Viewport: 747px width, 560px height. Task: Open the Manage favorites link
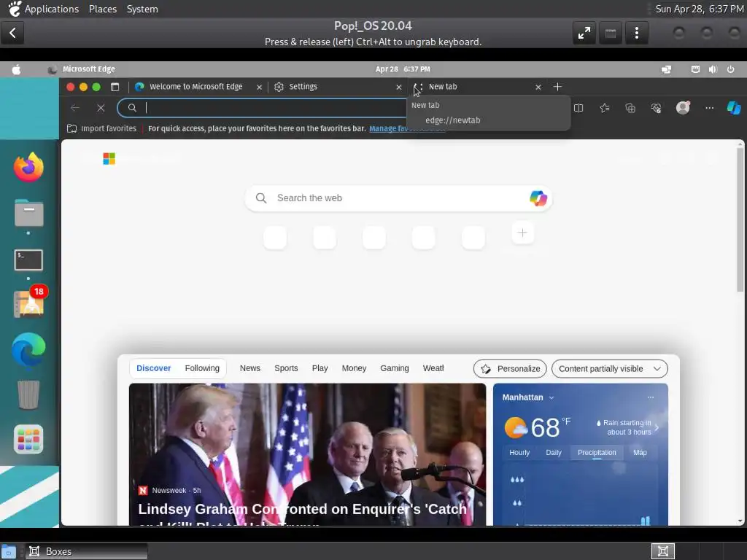click(x=407, y=128)
